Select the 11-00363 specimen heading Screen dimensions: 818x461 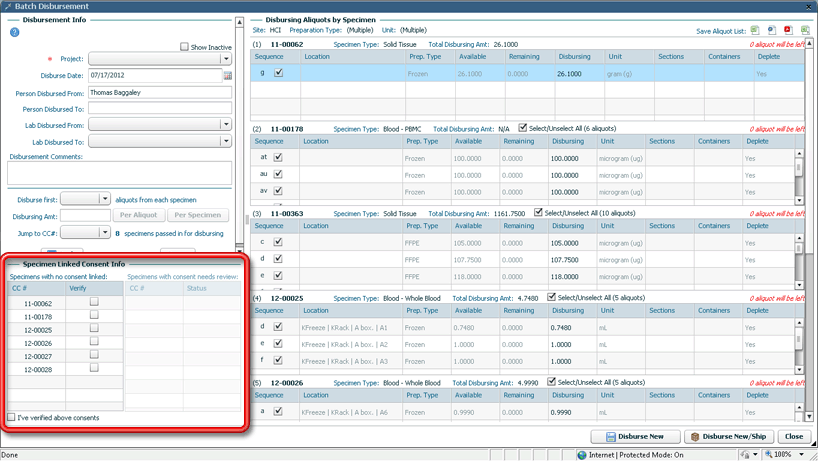[287, 213]
